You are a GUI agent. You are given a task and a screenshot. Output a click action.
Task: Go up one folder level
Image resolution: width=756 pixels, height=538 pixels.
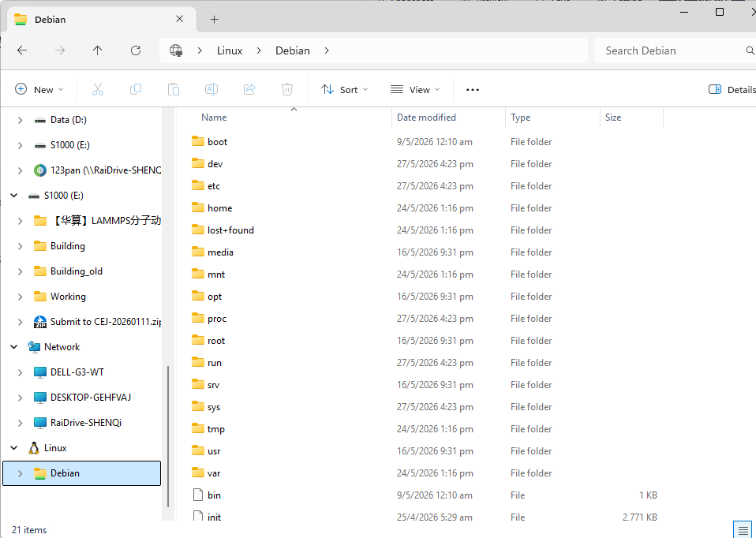(x=97, y=50)
